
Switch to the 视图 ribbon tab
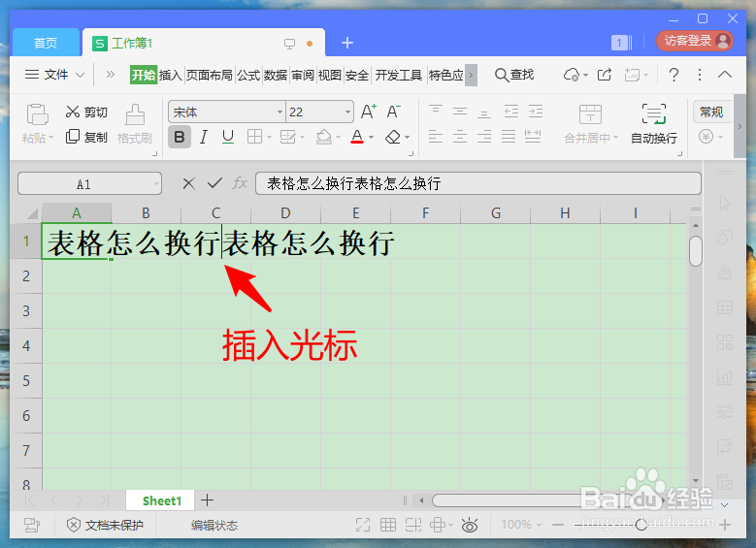pyautogui.click(x=330, y=76)
